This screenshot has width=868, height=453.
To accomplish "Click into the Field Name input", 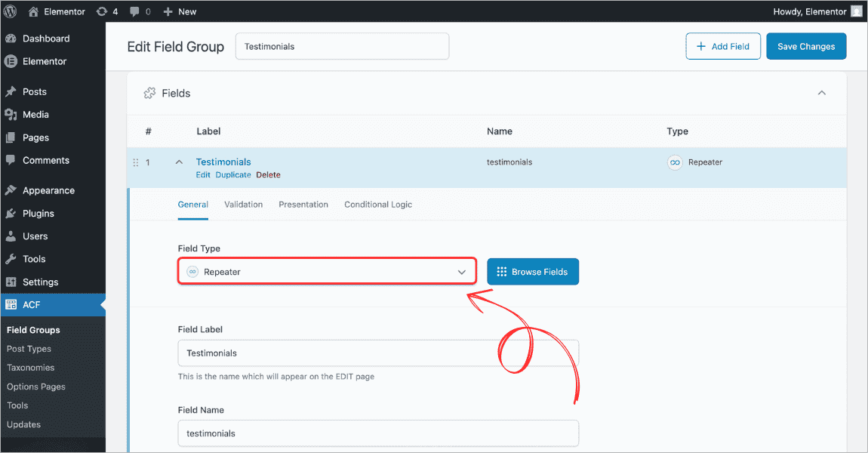I will pos(378,433).
